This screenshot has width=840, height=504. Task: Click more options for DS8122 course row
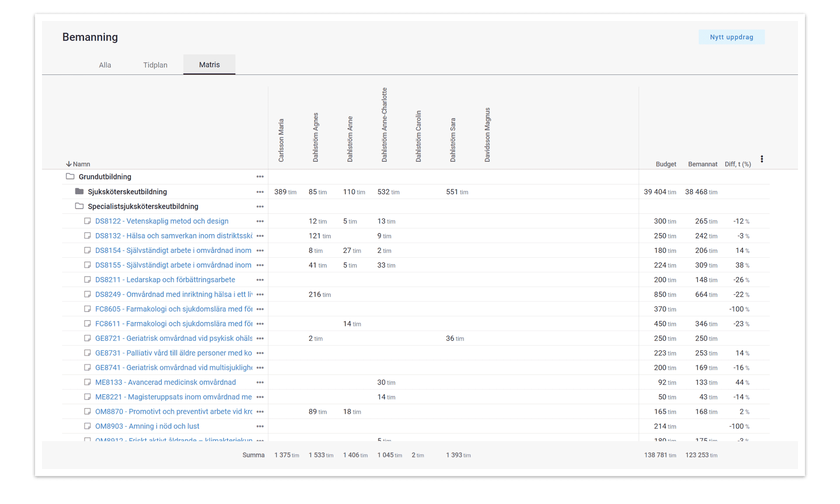pyautogui.click(x=260, y=221)
